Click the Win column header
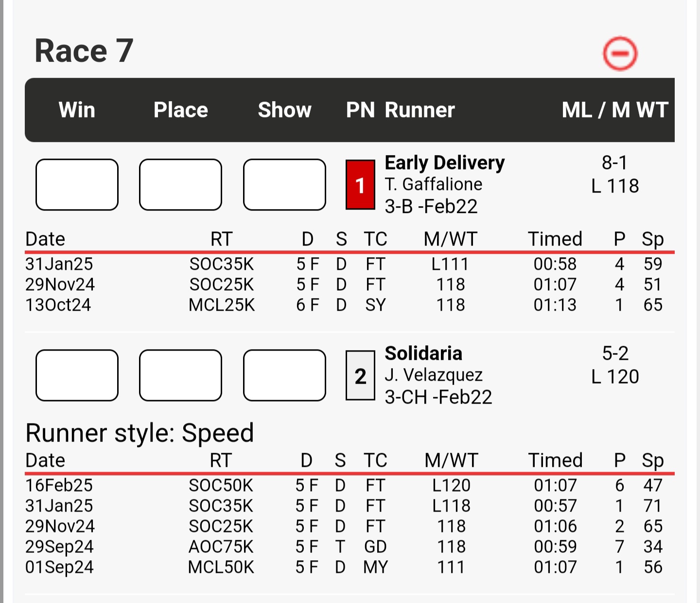 click(x=77, y=110)
